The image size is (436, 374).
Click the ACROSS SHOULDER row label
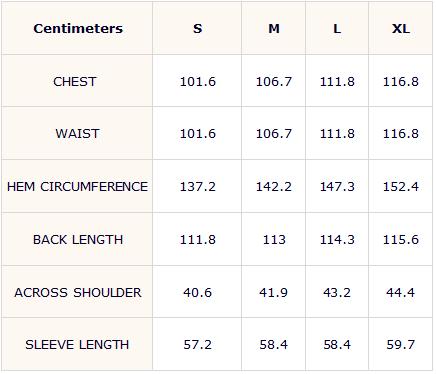coord(78,293)
